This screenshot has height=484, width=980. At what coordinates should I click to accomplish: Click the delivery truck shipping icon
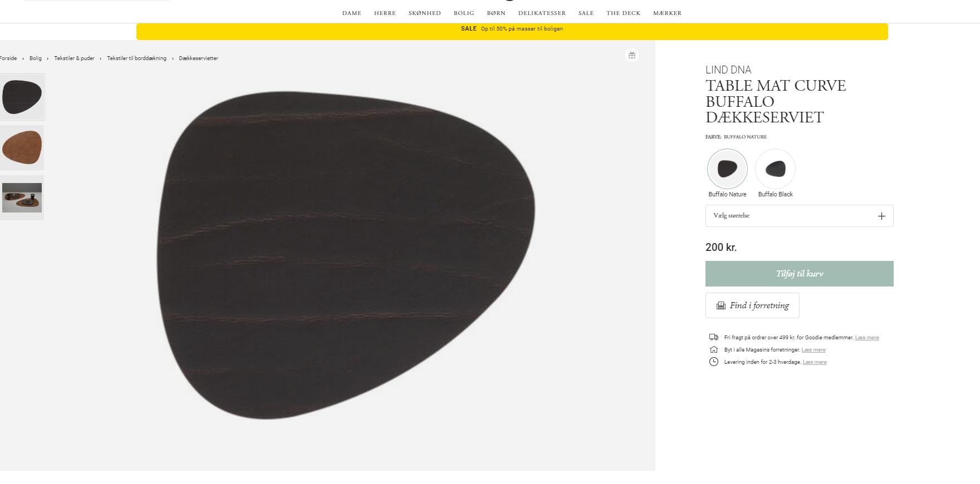click(x=714, y=337)
